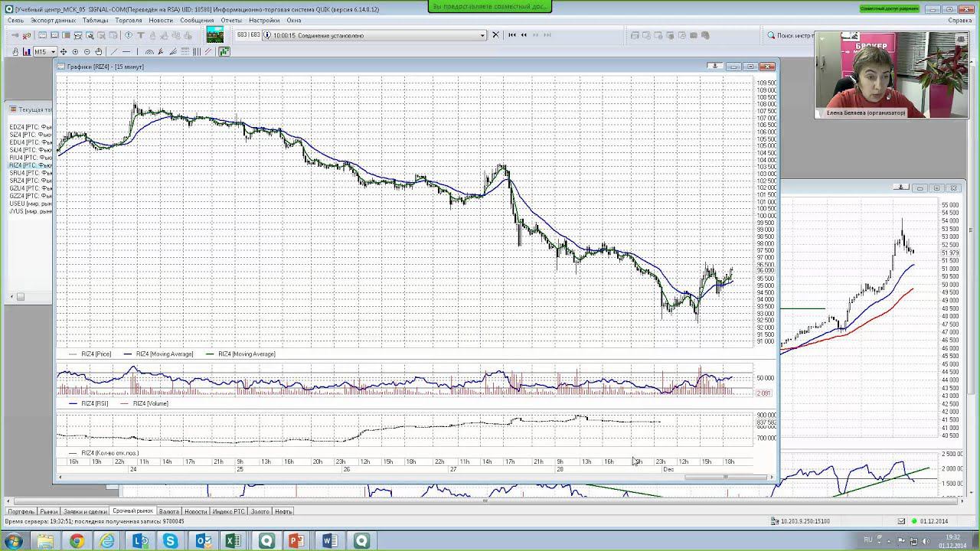Select the crosshair move tool

(64, 51)
